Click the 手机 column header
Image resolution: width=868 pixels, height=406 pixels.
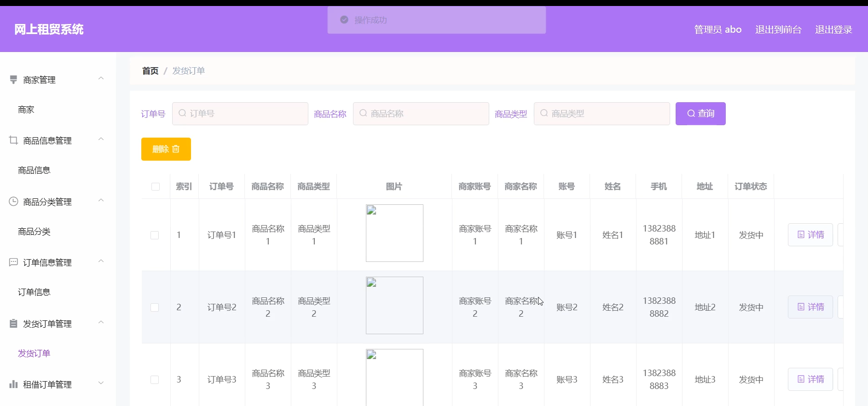pos(659,186)
